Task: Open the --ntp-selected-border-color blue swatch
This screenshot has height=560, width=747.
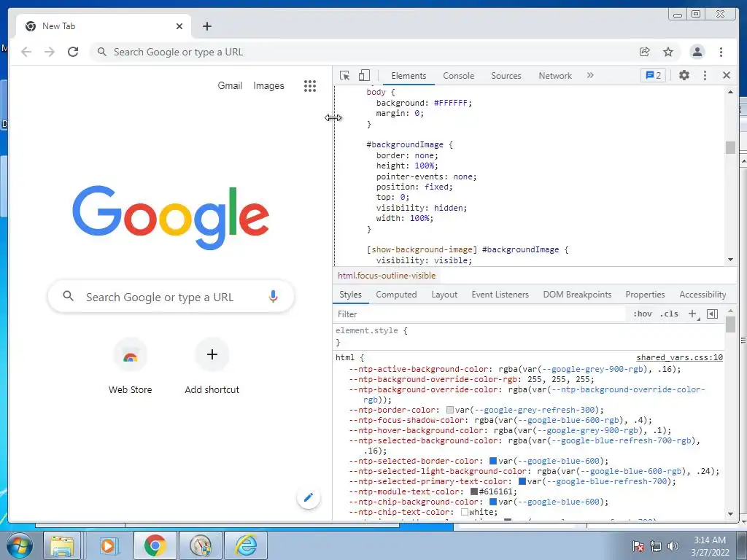Action: 493,461
